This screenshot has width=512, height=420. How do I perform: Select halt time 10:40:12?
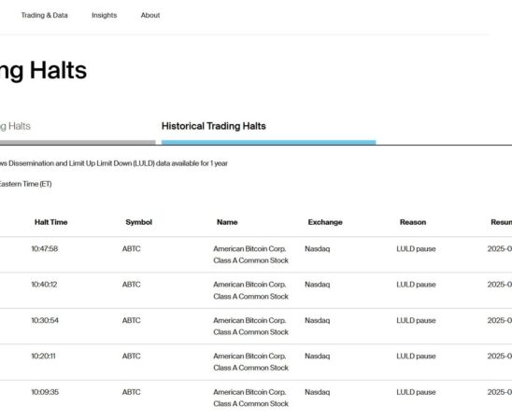click(x=44, y=285)
